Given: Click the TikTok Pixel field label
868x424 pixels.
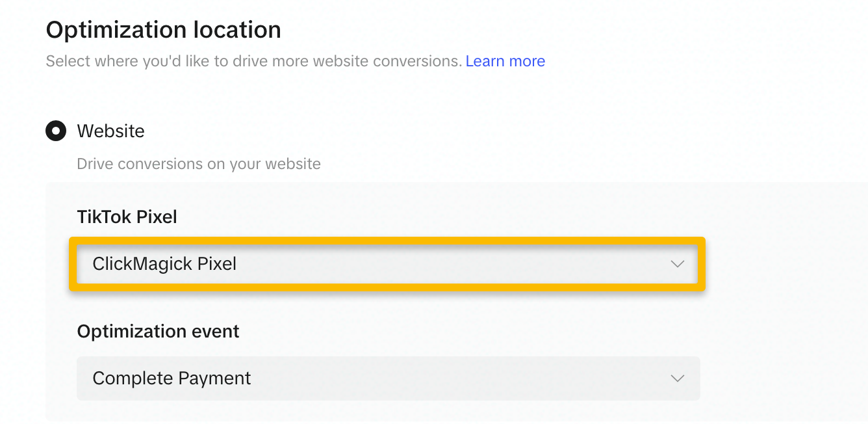Looking at the screenshot, I should click(x=127, y=217).
